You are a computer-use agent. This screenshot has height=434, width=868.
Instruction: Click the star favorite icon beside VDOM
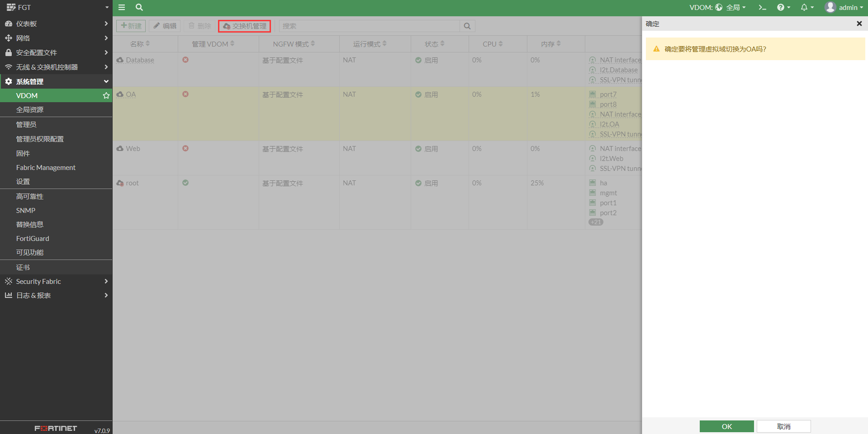point(106,95)
